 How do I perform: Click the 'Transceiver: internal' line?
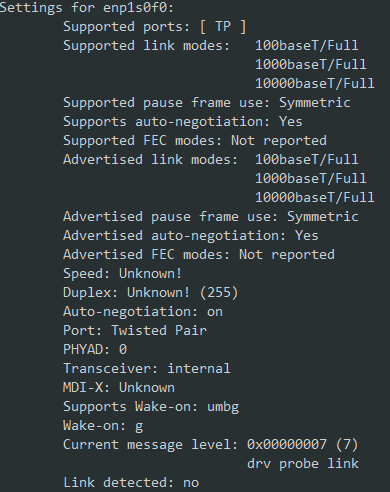pos(147,369)
